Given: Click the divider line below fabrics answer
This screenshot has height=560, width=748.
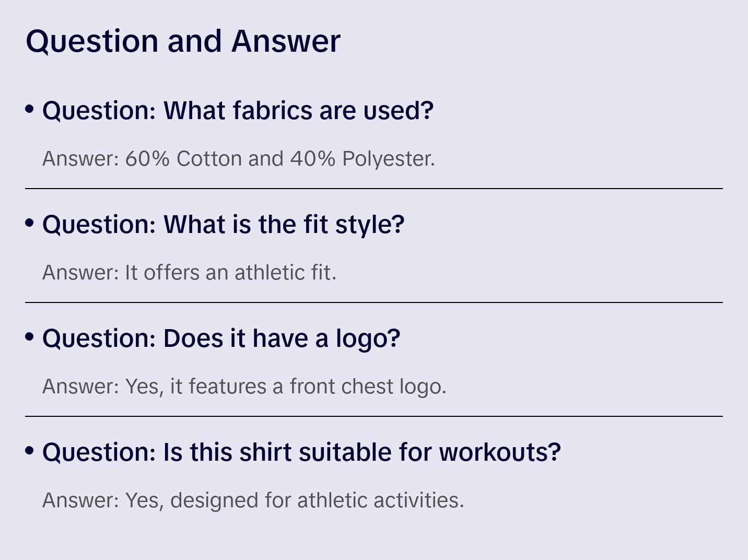Looking at the screenshot, I should (x=374, y=189).
